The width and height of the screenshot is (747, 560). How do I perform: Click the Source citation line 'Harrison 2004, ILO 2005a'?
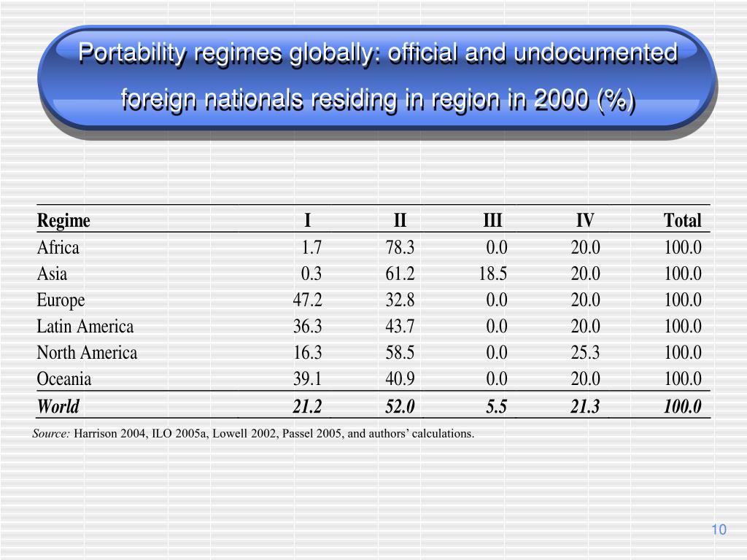point(253,434)
